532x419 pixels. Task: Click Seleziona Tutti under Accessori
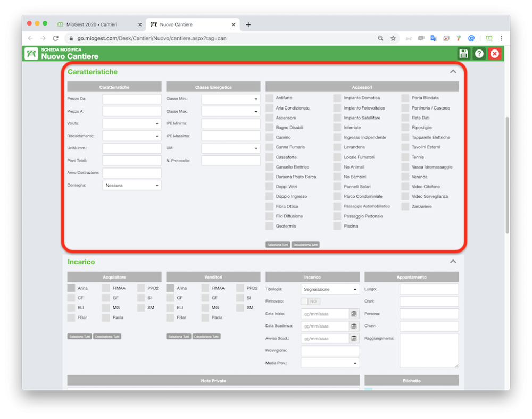[x=278, y=245]
